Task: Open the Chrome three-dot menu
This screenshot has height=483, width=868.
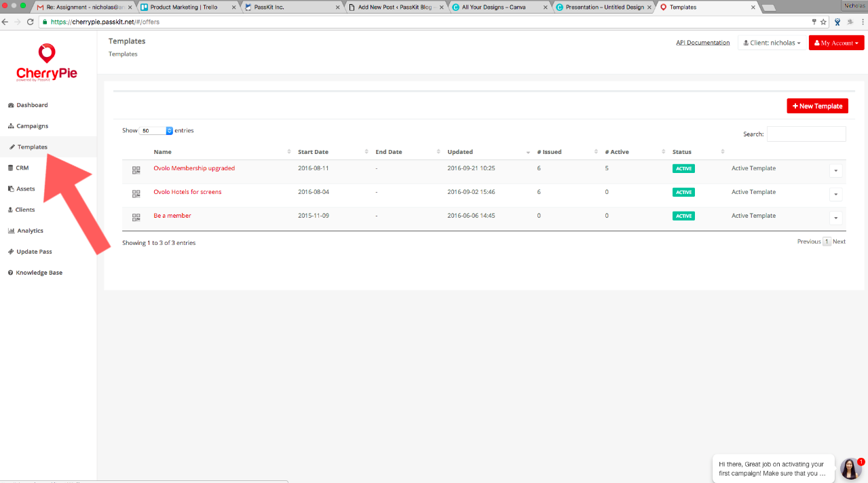Action: point(862,22)
